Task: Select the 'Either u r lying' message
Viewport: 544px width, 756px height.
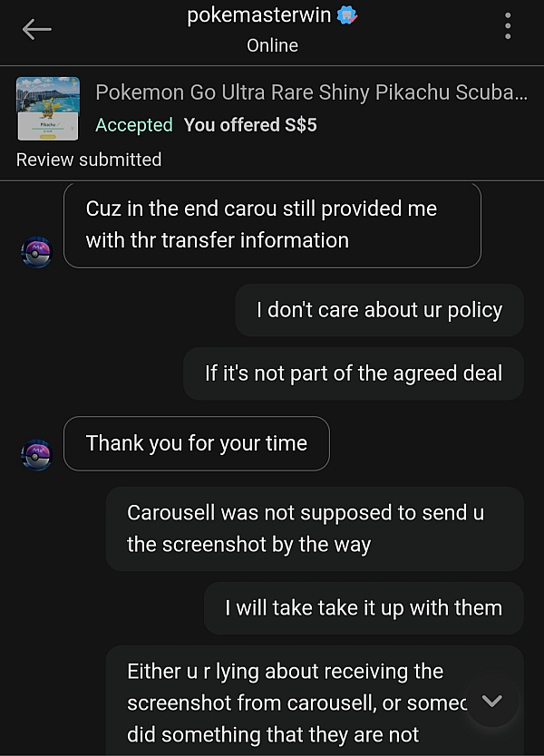Action: [315, 701]
